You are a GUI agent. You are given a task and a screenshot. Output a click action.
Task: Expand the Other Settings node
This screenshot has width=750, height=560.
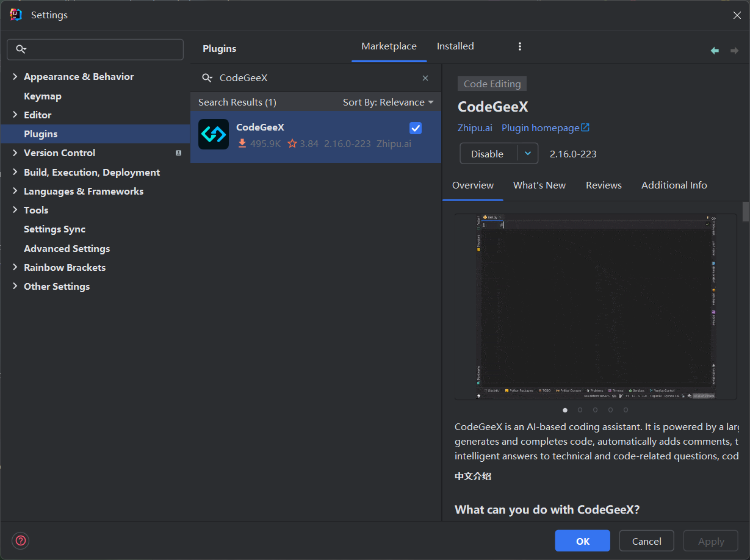[15, 286]
